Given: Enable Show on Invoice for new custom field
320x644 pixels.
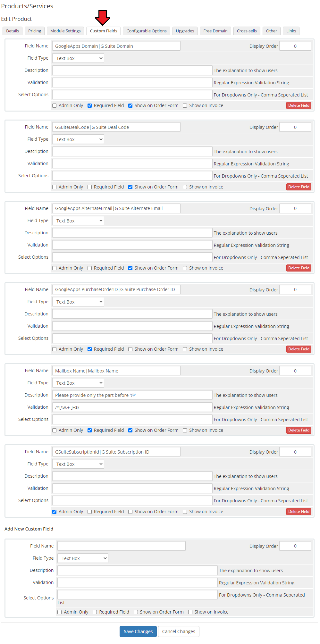Looking at the screenshot, I should click(x=190, y=612).
